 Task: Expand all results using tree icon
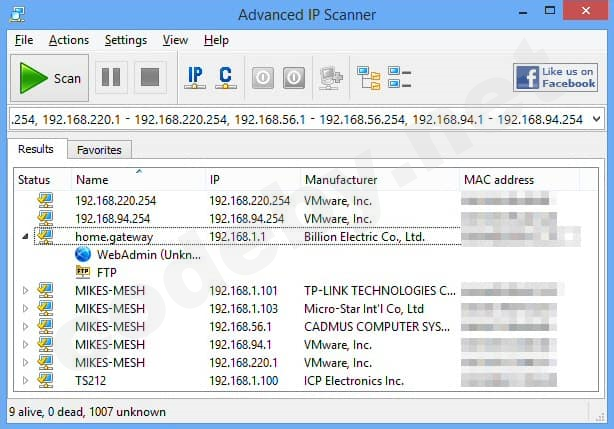point(368,78)
